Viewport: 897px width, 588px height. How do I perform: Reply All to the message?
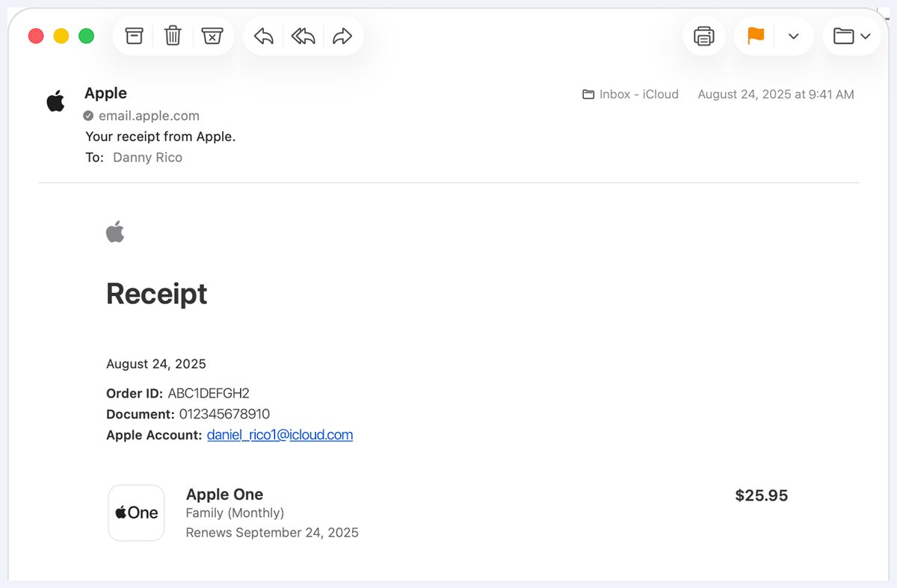click(303, 36)
